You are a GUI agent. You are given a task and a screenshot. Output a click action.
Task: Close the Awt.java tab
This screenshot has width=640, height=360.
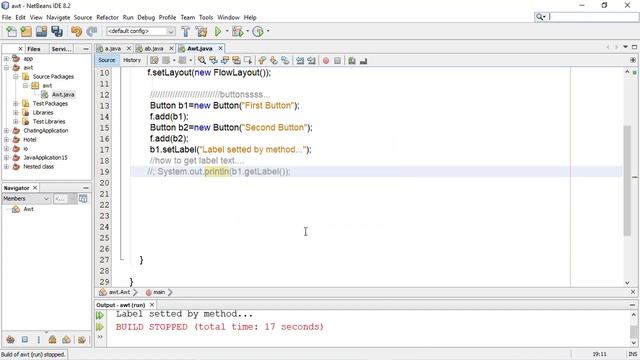click(x=220, y=48)
